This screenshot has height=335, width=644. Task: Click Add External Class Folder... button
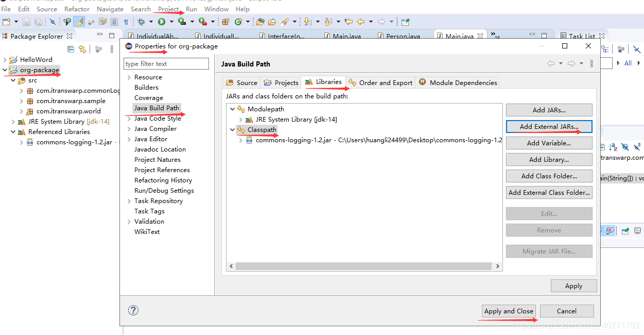(x=549, y=192)
